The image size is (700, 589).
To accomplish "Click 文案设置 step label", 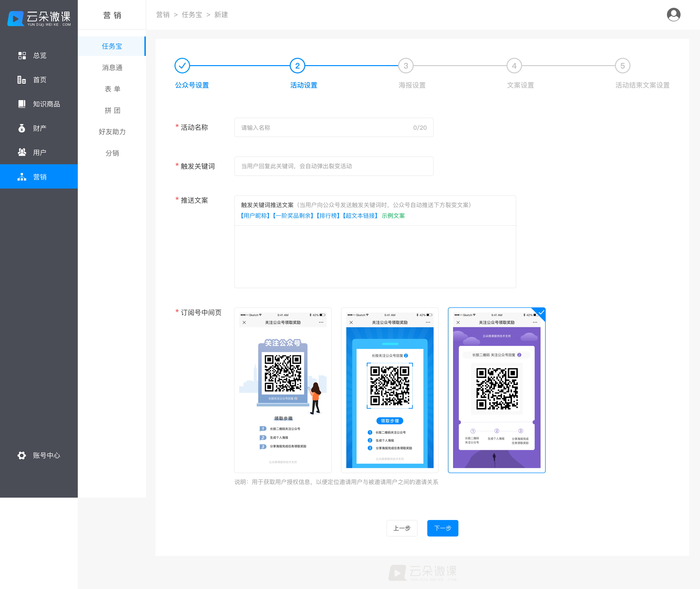I will pos(520,85).
